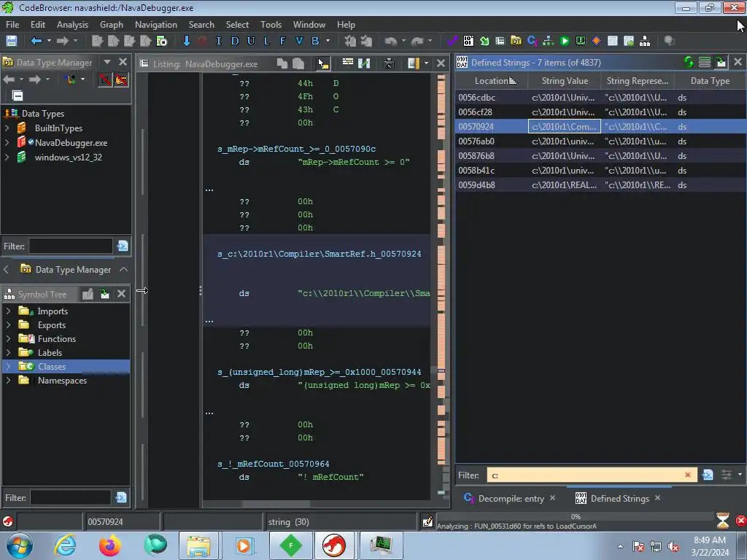Open the Tools menu

(x=271, y=24)
